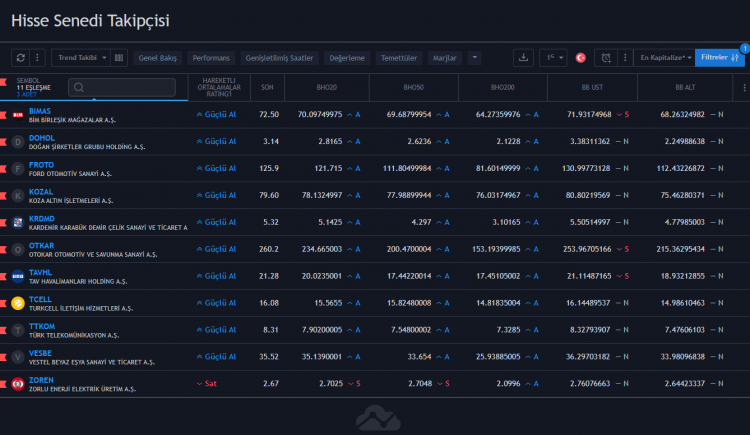Click the KRDMD company logo
The width and height of the screenshot is (750, 435).
(x=18, y=223)
